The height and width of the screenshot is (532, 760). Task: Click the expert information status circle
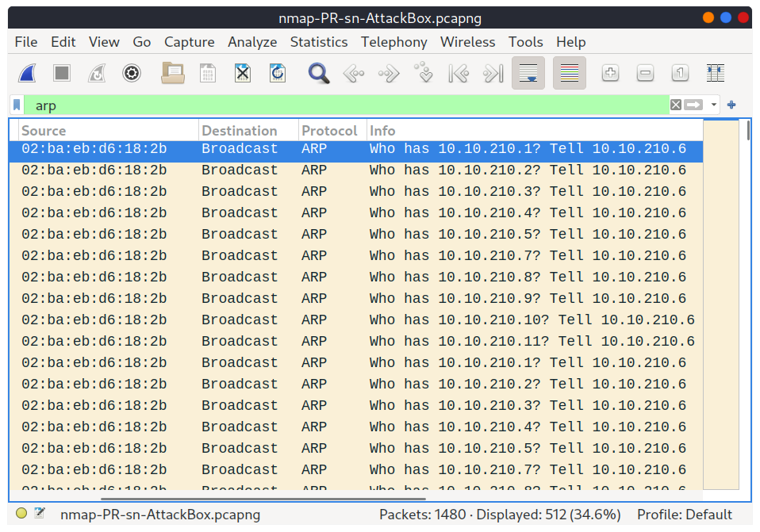point(21,514)
